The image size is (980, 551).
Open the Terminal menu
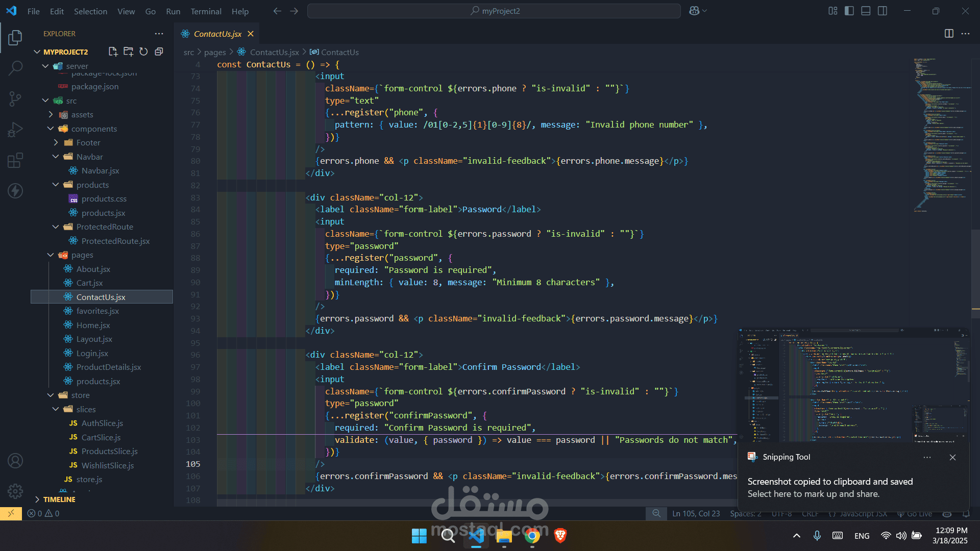pos(206,11)
